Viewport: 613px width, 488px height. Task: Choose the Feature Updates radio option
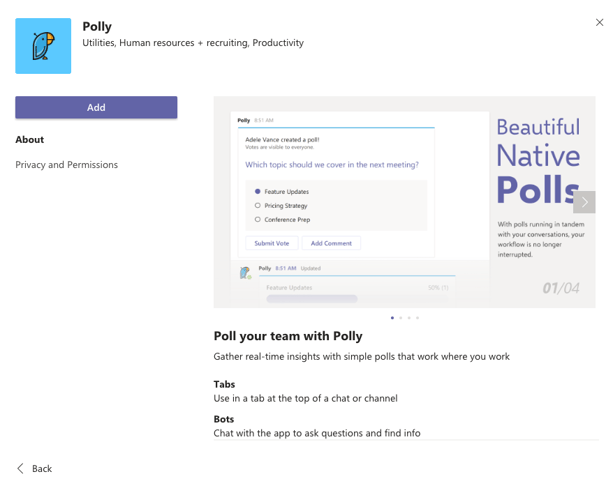pyautogui.click(x=258, y=192)
